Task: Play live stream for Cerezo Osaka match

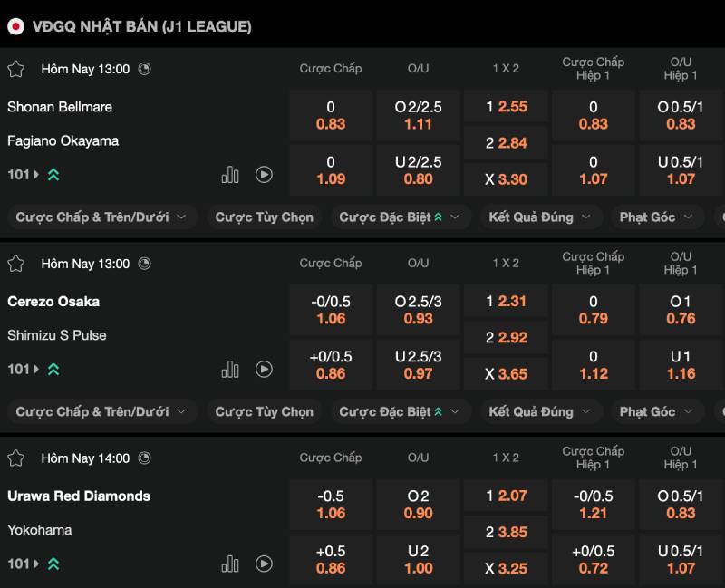Action: 264,370
